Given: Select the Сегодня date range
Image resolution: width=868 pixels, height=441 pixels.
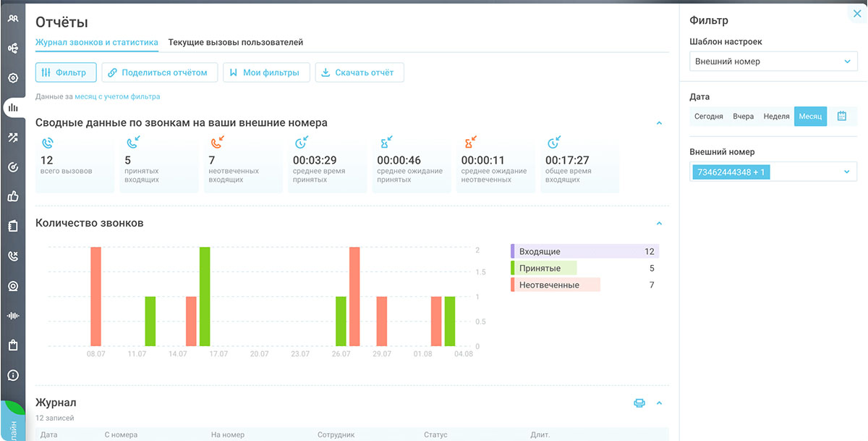Looking at the screenshot, I should [x=708, y=117].
